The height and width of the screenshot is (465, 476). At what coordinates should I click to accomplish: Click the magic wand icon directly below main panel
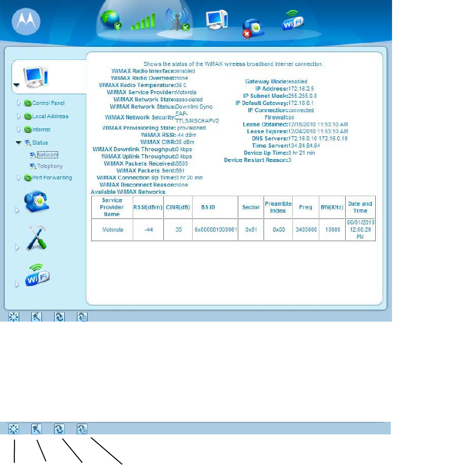[x=37, y=317]
